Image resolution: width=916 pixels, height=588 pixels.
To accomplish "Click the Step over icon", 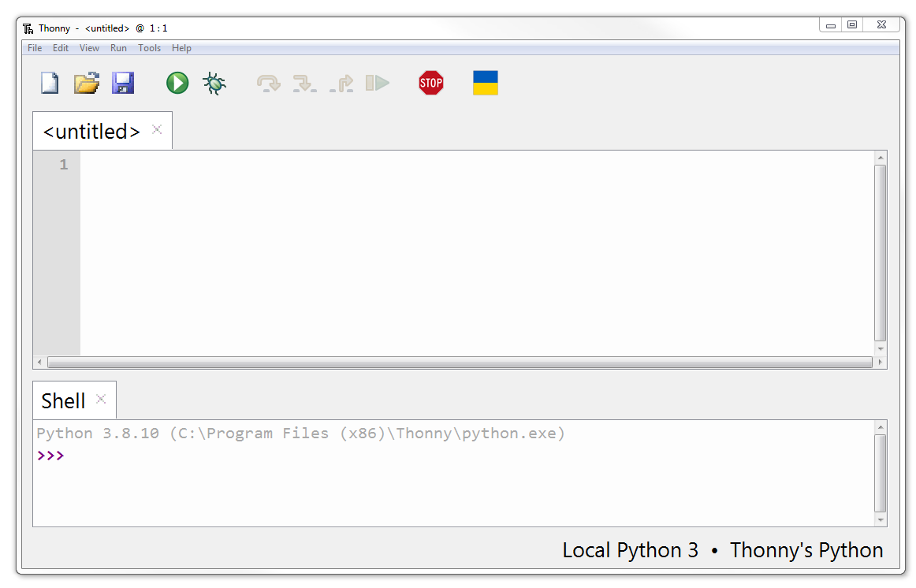I will tap(269, 83).
